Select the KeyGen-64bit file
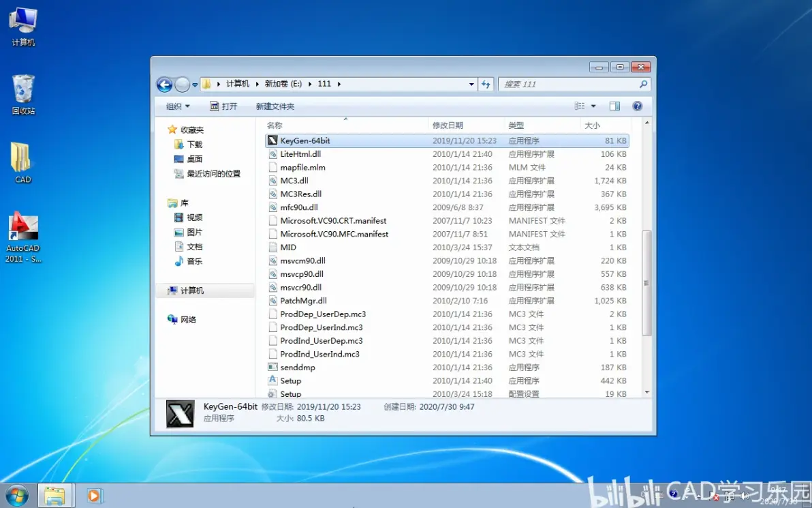The height and width of the screenshot is (508, 812). coord(447,140)
